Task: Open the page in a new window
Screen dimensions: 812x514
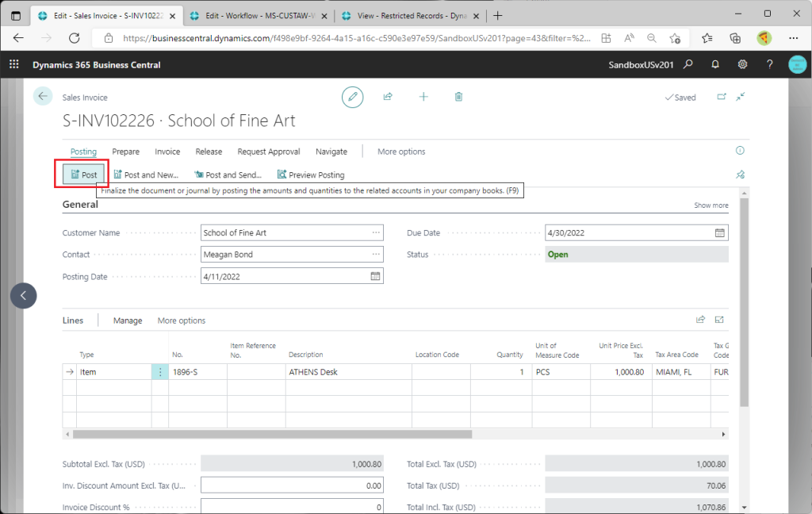Action: click(x=722, y=97)
